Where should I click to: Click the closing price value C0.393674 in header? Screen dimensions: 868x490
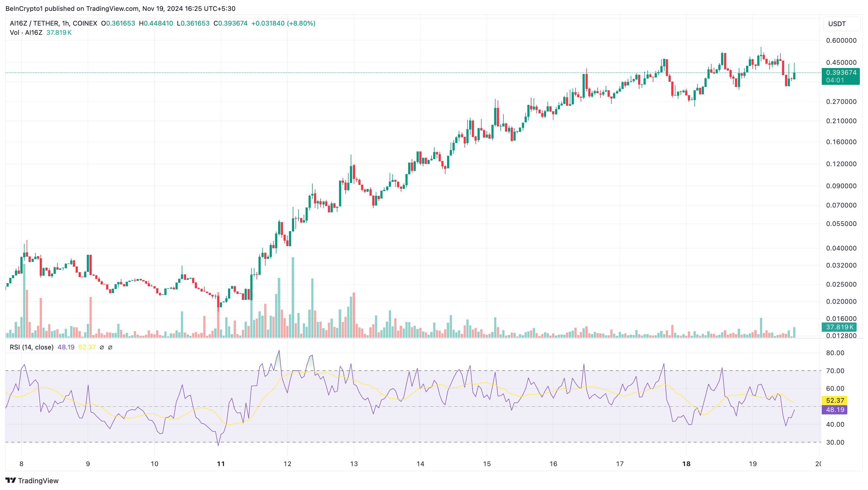[230, 23]
